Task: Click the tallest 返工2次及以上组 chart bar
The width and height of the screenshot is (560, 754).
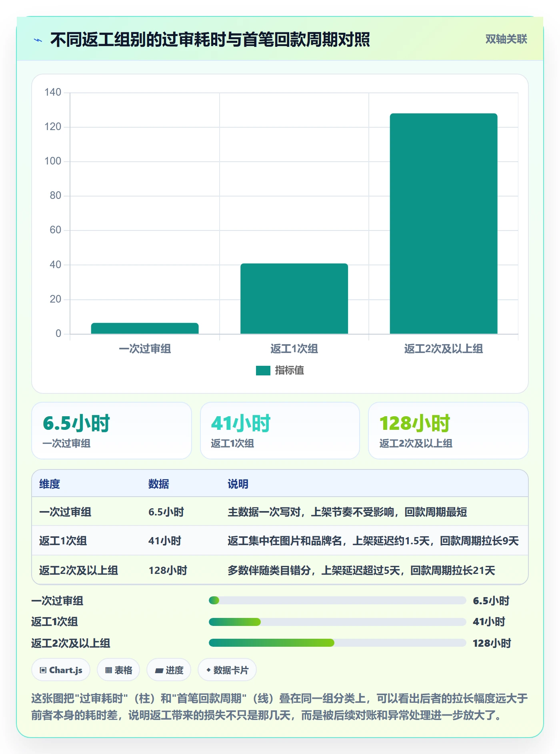Action: [444, 224]
